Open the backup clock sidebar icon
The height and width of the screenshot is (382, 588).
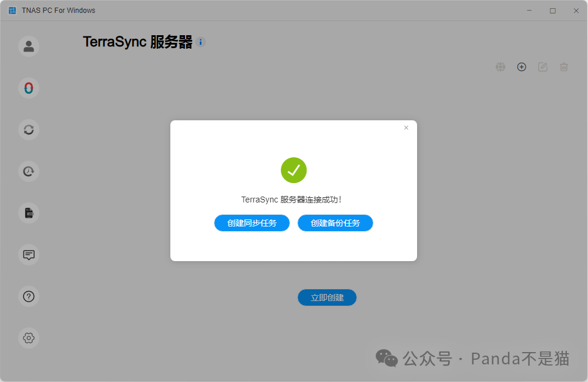click(29, 171)
